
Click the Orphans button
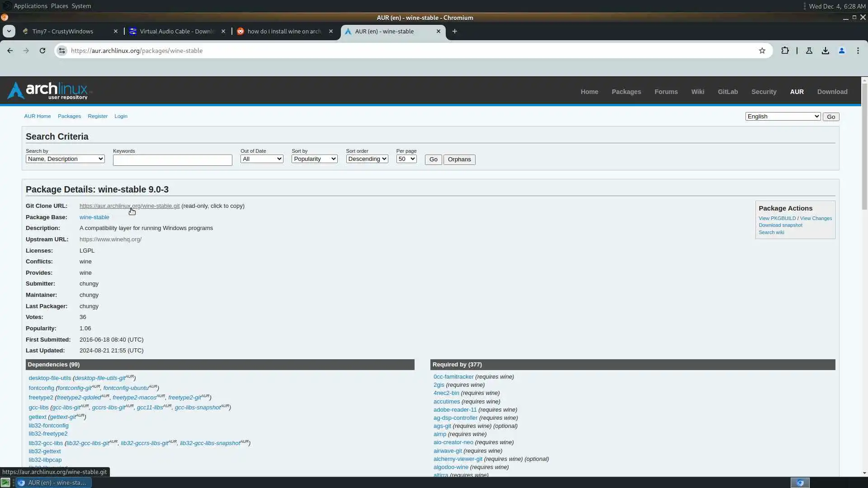459,160
